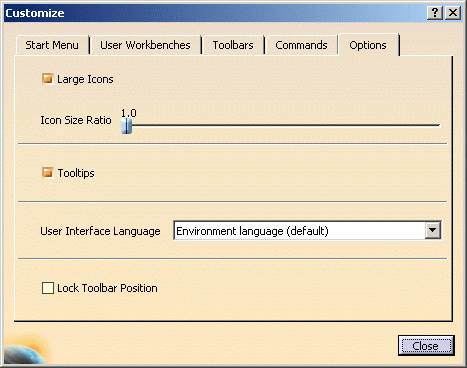Select the Commands tab

pos(301,45)
